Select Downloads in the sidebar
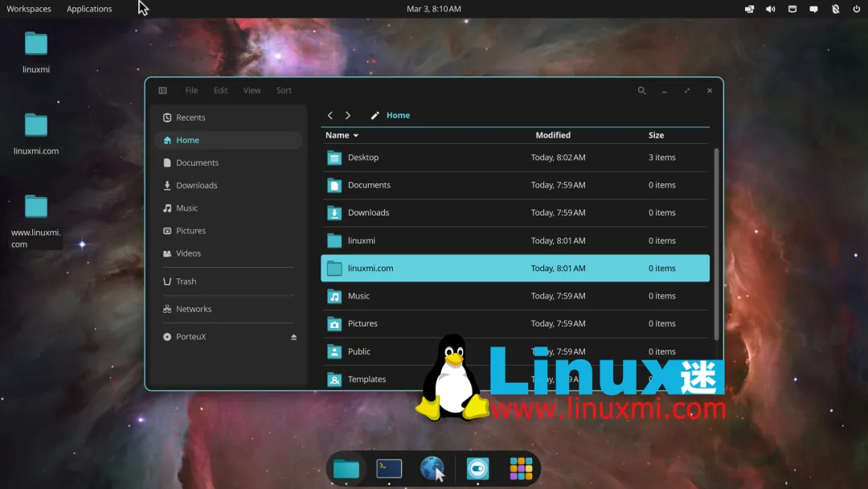This screenshot has width=868, height=489. [228, 186]
